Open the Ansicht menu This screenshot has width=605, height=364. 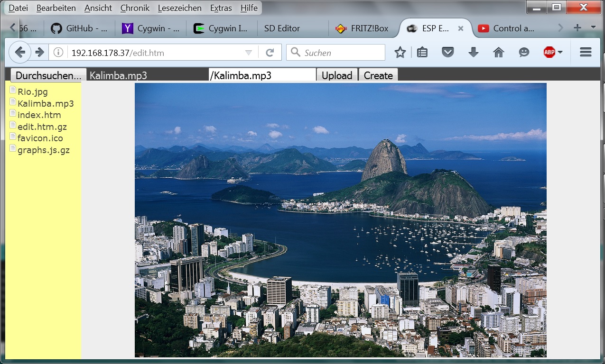98,8
